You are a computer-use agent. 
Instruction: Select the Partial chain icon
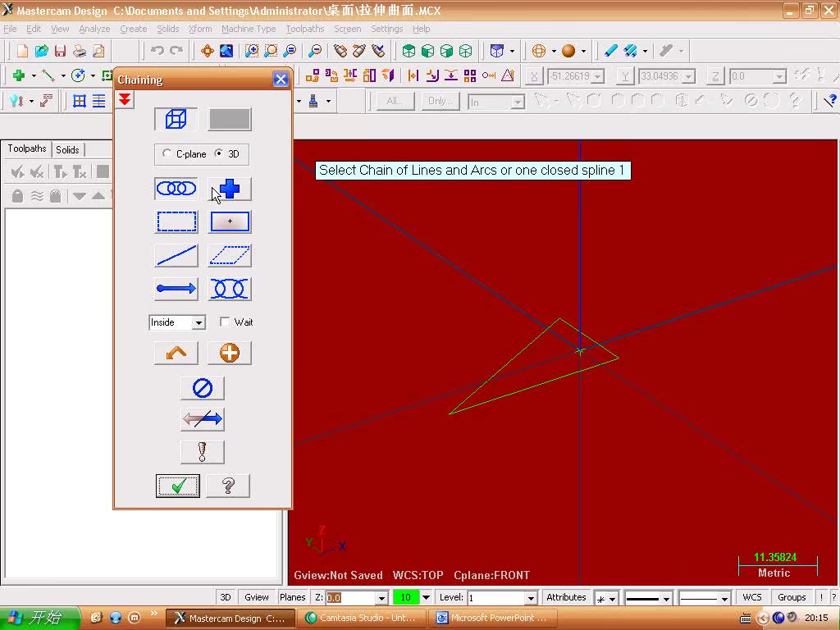pyautogui.click(x=230, y=289)
